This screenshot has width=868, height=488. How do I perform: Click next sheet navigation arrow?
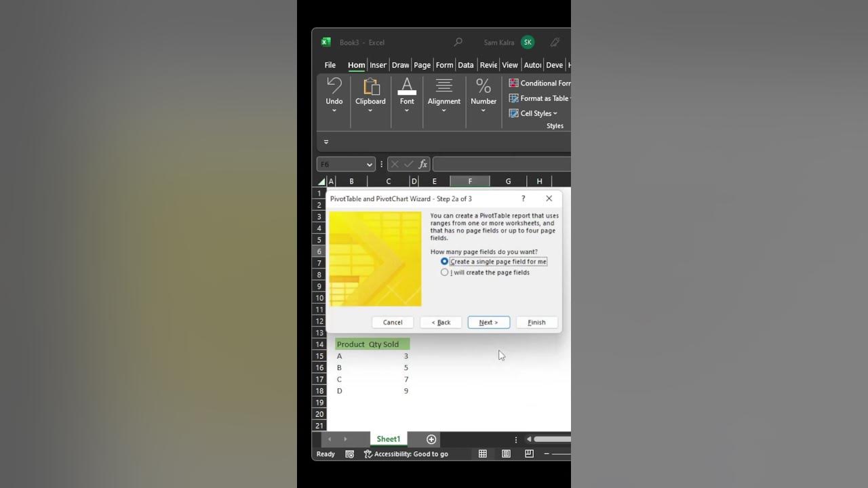(345, 439)
